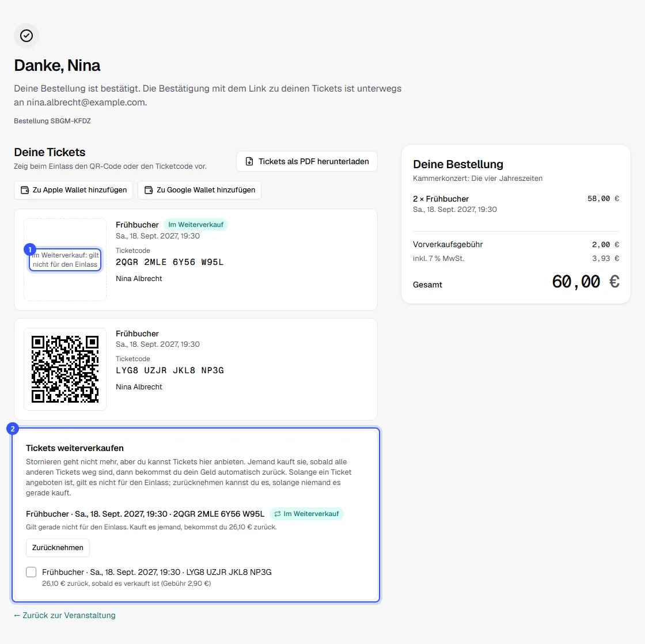Click the Vorverkaufsgebühr 2,00 € amount

click(605, 244)
